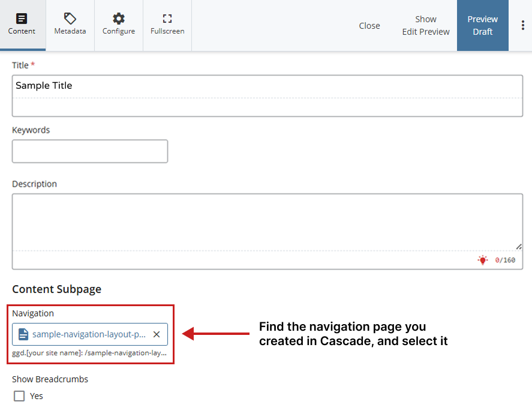532x414 pixels.
Task: Enable the Show Breadcrumbs Yes checkbox
Action: 19,396
